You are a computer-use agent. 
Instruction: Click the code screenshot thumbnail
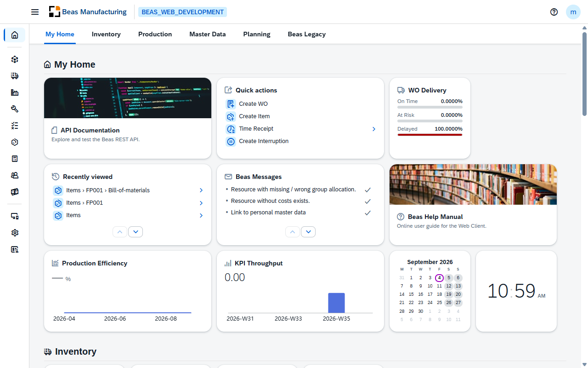pos(128,98)
